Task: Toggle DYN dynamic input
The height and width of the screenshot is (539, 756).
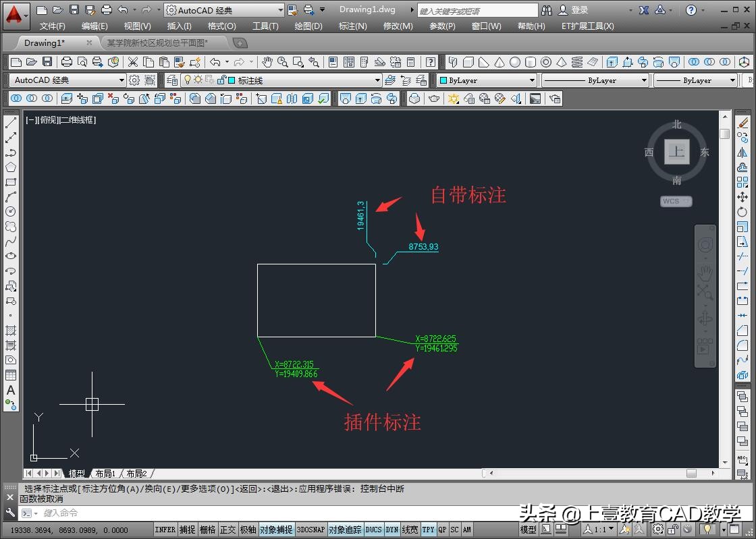Action: tap(392, 530)
